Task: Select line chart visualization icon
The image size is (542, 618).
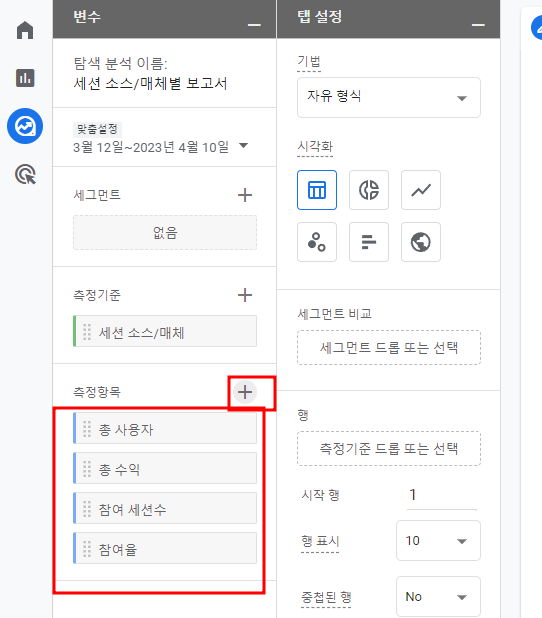Action: tap(421, 190)
